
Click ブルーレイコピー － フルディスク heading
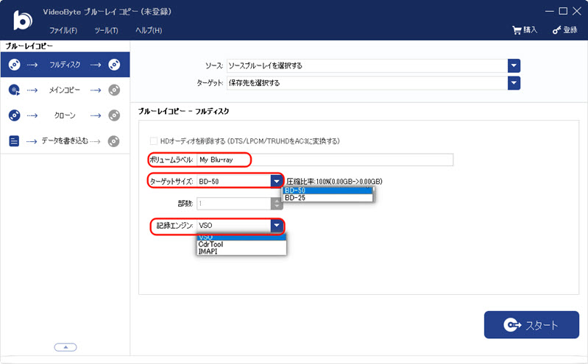click(183, 111)
